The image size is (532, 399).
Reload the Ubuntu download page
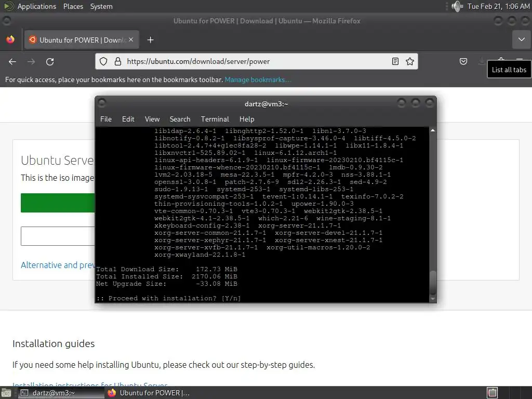coord(50,62)
